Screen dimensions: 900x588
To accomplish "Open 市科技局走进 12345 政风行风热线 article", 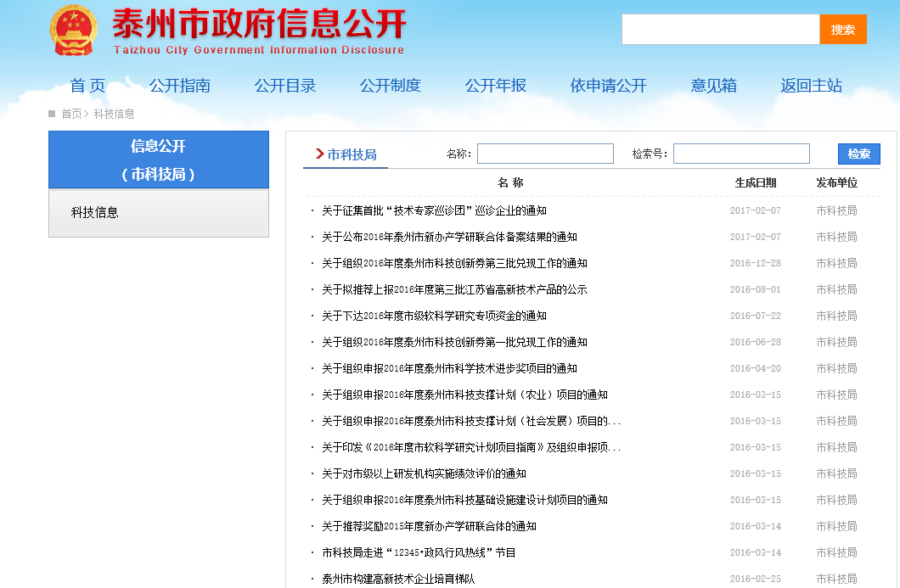I will pyautogui.click(x=419, y=552).
